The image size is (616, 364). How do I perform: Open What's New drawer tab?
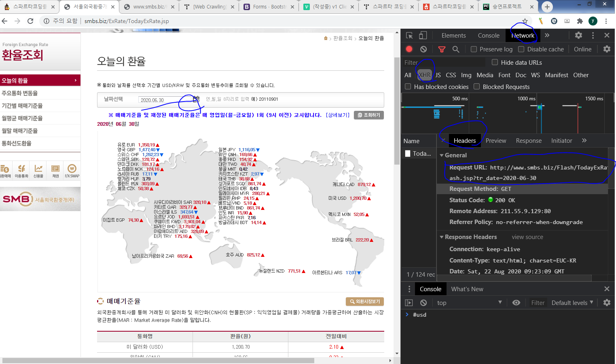click(x=467, y=289)
